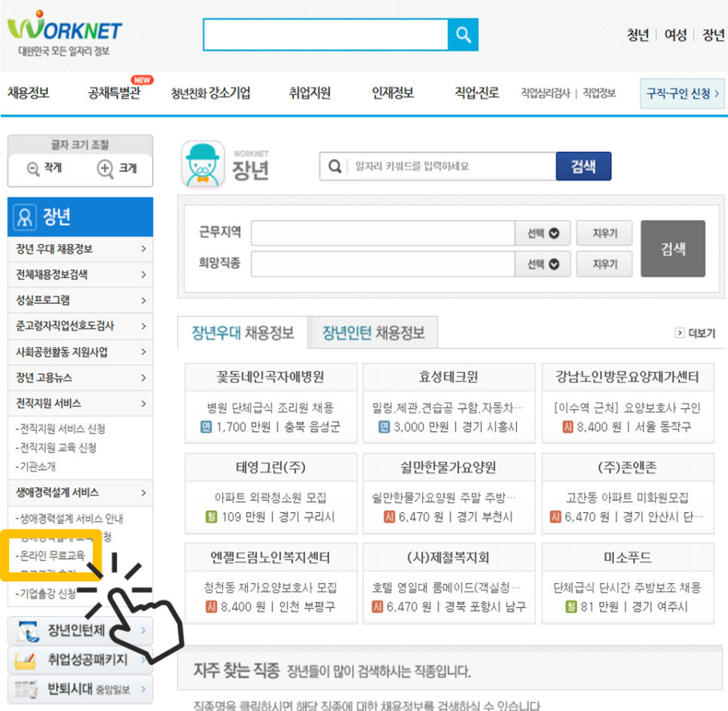Open 채용정보 menu

29,93
